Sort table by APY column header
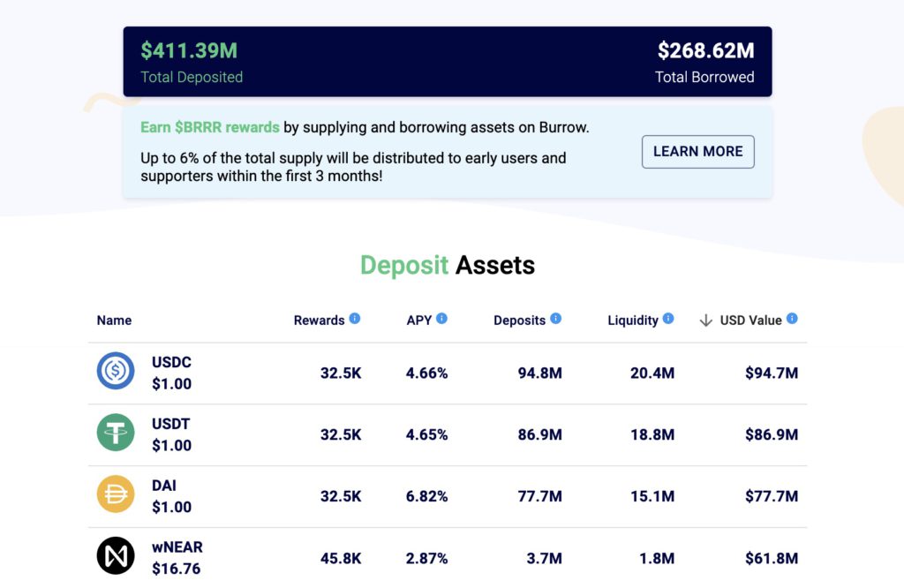Image resolution: width=904 pixels, height=588 pixels. pyautogui.click(x=419, y=320)
